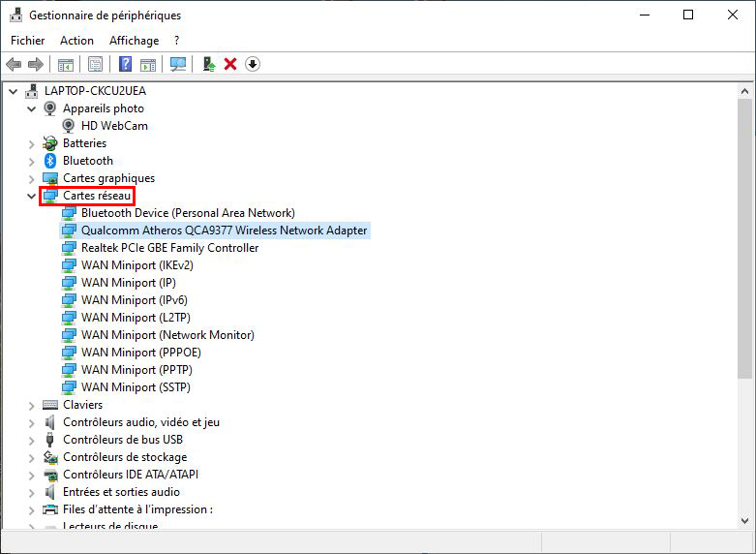Image resolution: width=756 pixels, height=554 pixels.
Task: Click the Device Manager title bar icon
Action: click(x=15, y=15)
